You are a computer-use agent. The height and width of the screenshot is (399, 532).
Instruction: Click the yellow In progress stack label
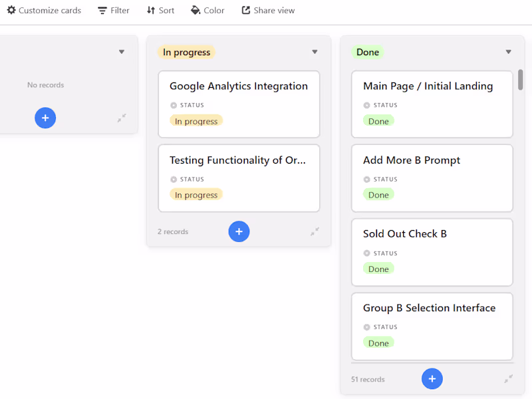186,52
